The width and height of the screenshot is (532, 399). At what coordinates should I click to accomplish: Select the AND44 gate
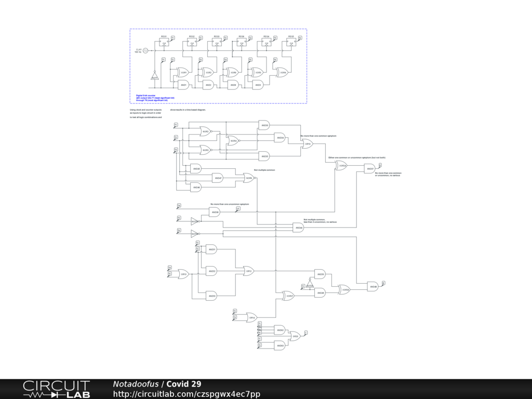click(298, 228)
